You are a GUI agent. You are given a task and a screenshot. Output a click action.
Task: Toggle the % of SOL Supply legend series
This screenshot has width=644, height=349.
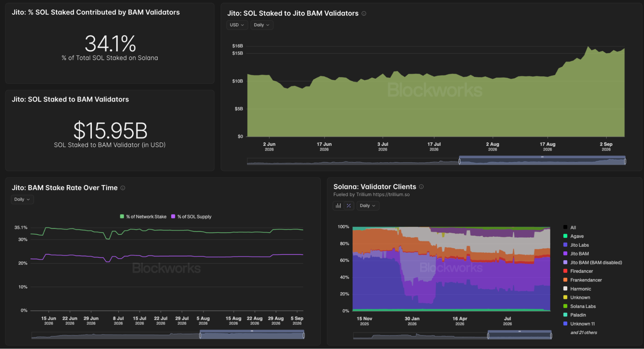[x=191, y=217]
